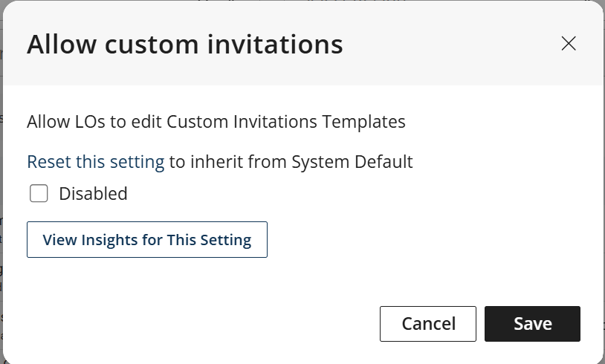Click the Disabled checkbox label text

pos(93,194)
